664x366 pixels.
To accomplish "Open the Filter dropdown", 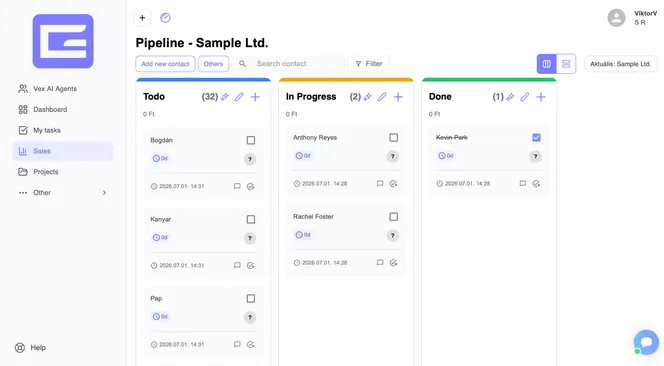I will pyautogui.click(x=368, y=64).
